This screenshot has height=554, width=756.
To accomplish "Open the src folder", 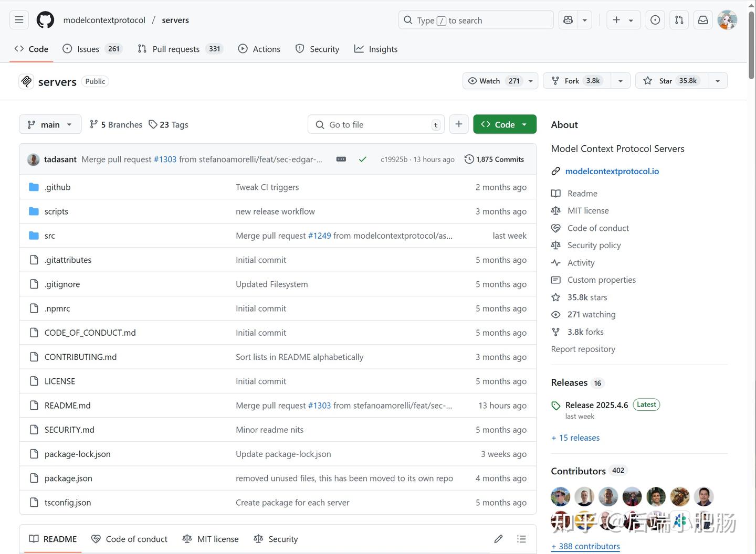I will point(50,236).
